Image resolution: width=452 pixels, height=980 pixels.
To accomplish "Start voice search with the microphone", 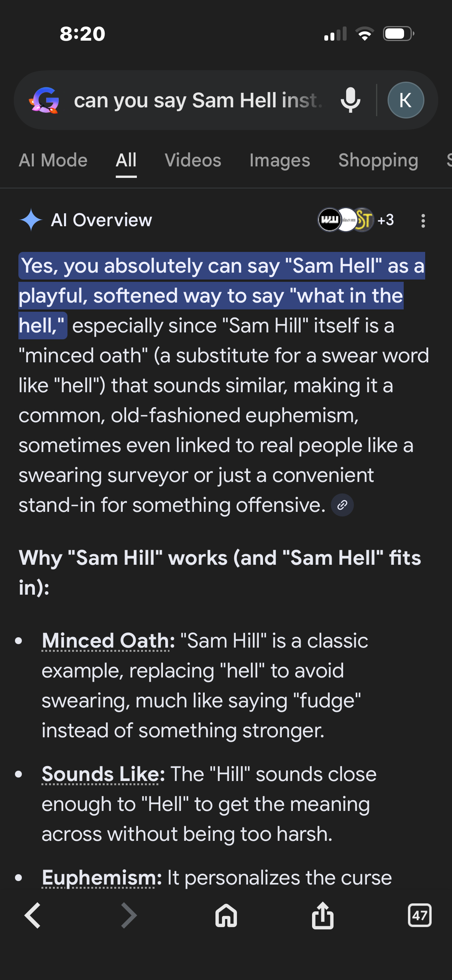I will (x=350, y=100).
